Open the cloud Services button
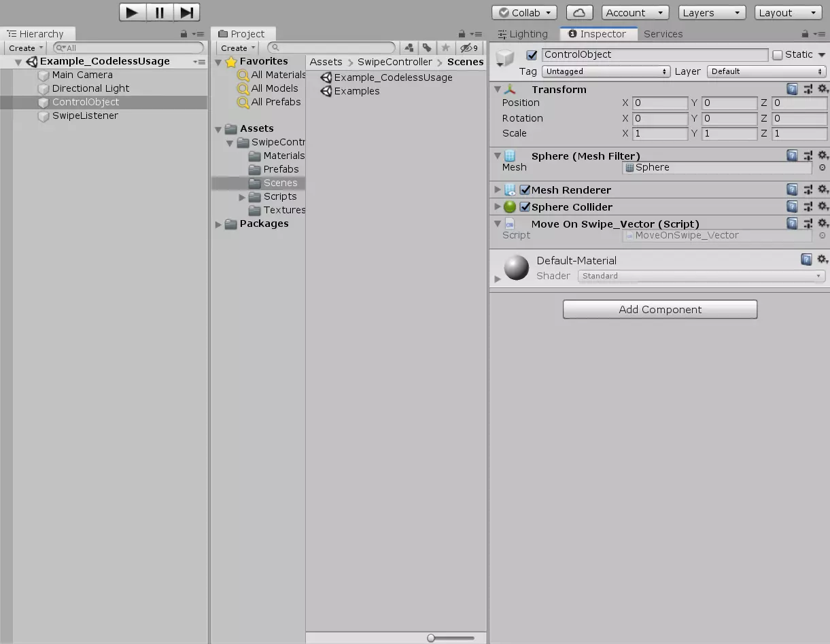 tap(579, 13)
